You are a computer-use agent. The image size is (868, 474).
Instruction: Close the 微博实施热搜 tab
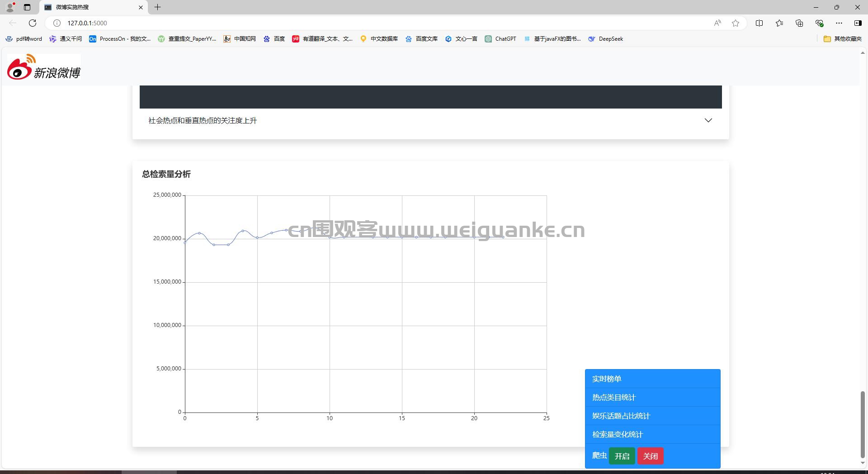[x=141, y=7]
